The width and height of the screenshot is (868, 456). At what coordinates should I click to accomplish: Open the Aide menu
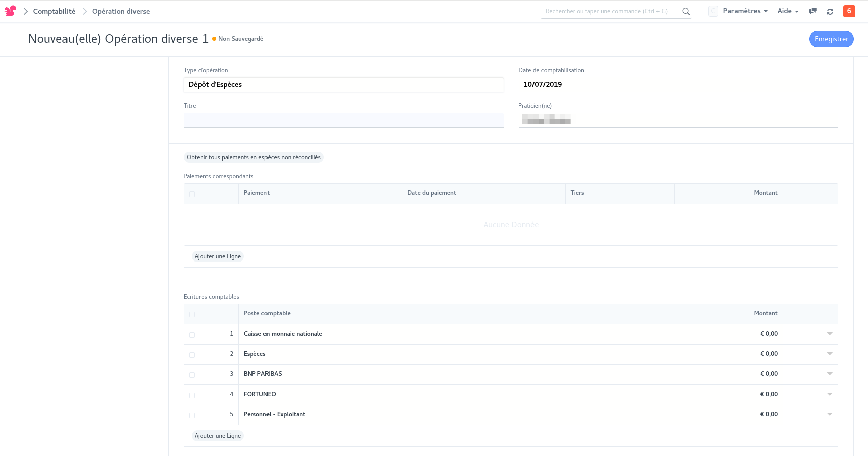[787, 11]
